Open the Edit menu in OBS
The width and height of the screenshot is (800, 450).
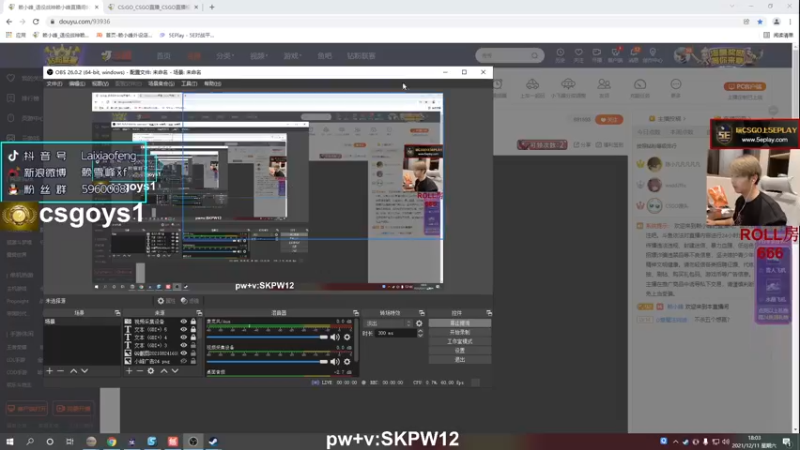pyautogui.click(x=77, y=84)
